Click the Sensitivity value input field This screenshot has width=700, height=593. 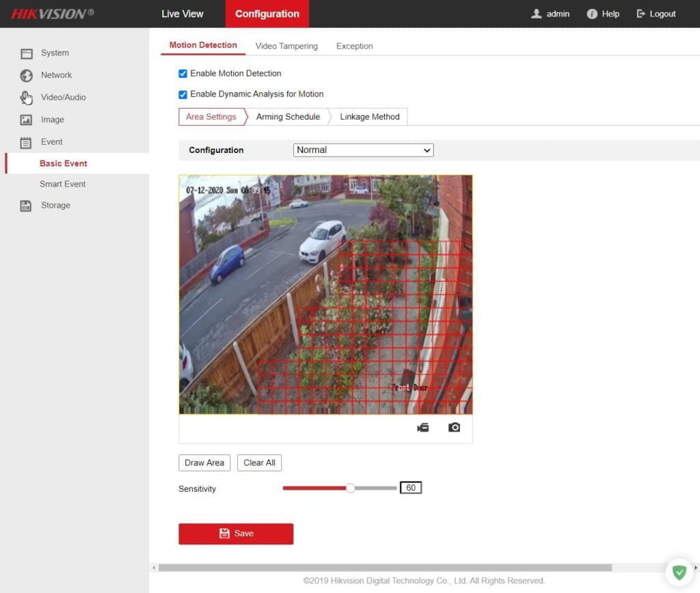pyautogui.click(x=411, y=488)
